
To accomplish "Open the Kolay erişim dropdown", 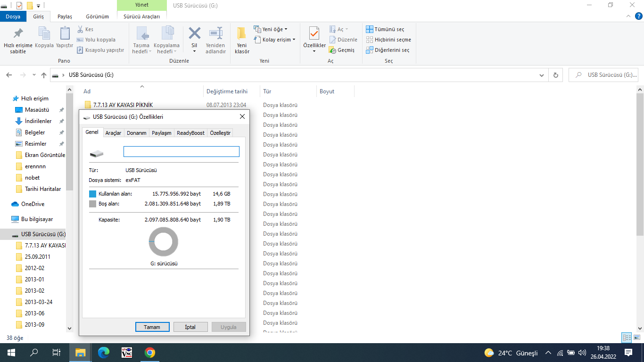I will (x=274, y=40).
